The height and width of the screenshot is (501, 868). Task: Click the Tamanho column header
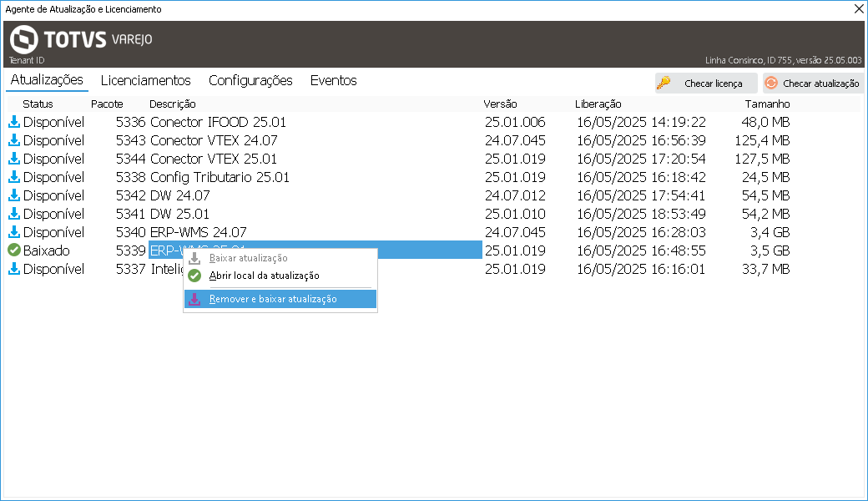[767, 104]
